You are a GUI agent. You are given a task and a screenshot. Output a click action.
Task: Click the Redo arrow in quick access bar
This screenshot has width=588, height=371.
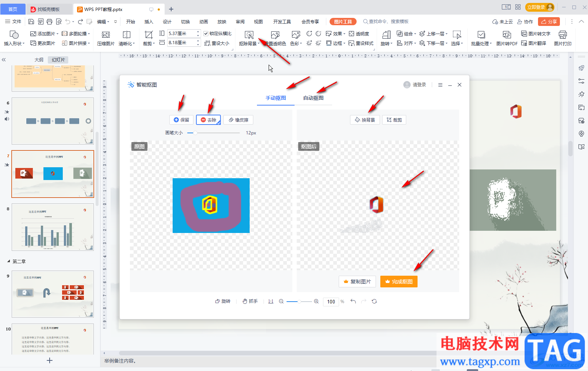pyautogui.click(x=80, y=22)
